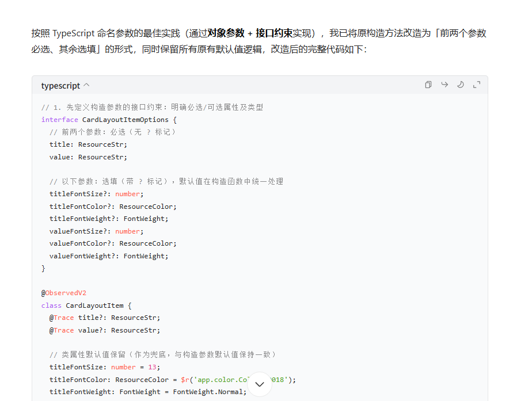Copy the typescript code block
532x401 pixels.
click(x=428, y=85)
